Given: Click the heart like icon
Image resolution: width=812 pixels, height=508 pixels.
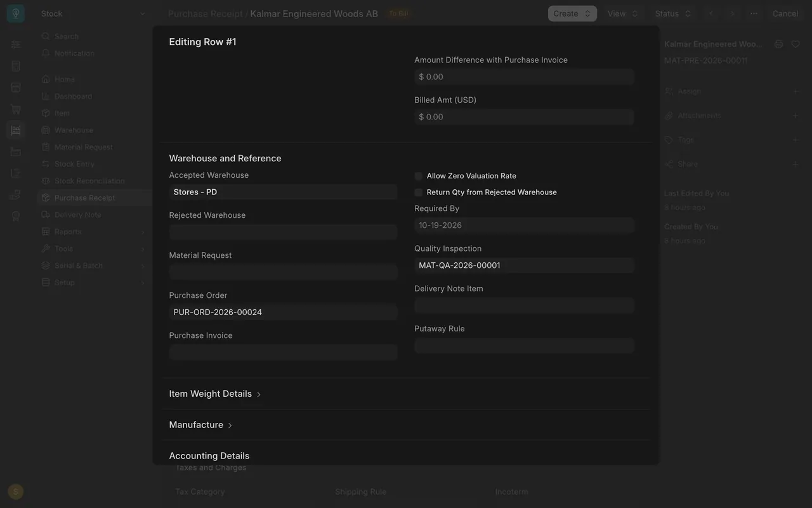Looking at the screenshot, I should pos(796,44).
